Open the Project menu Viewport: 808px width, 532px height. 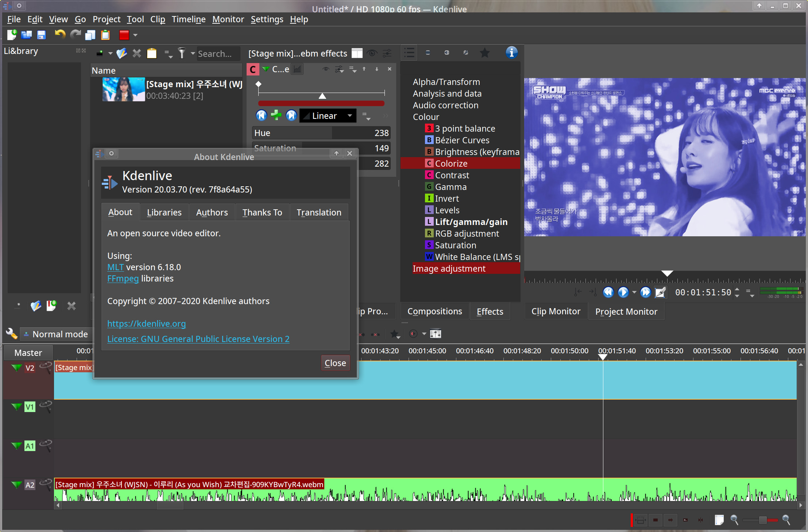point(106,19)
